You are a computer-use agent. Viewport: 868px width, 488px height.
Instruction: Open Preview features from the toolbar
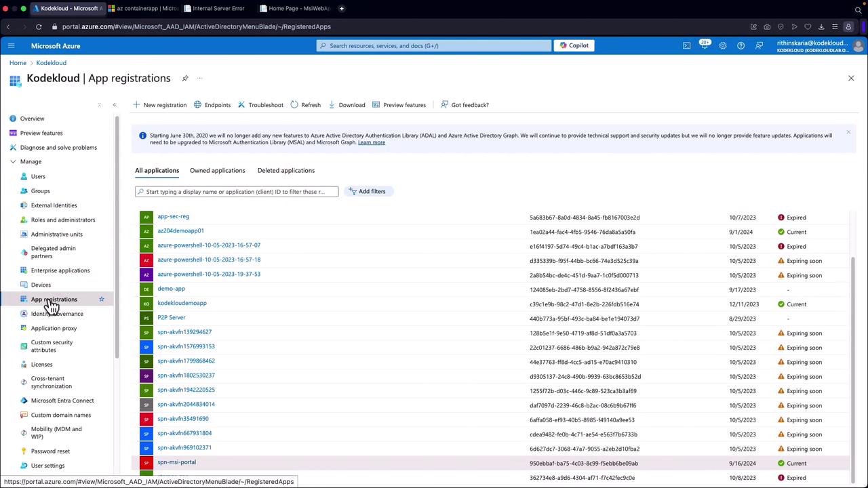(399, 105)
